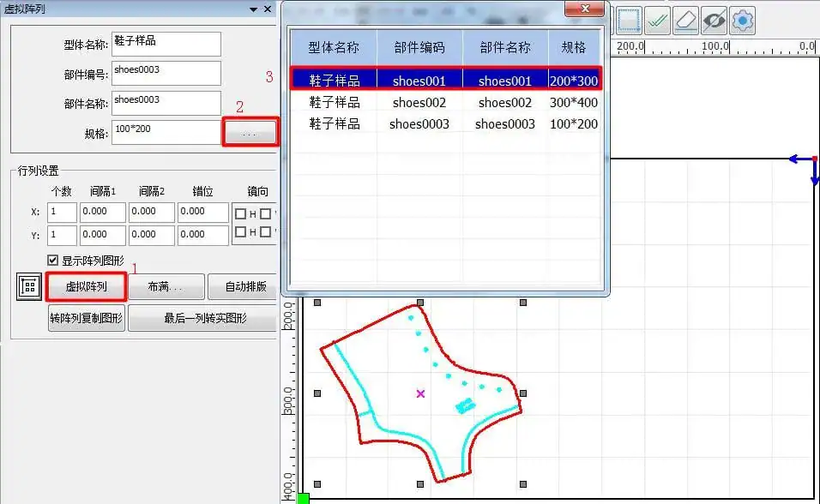Viewport: 820px width, 504px height.
Task: Click 鞋子样品 in the shoes002 row
Action: tap(335, 103)
